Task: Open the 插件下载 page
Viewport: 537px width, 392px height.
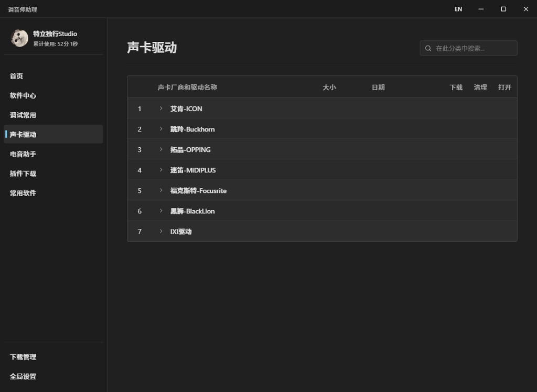Action: [23, 173]
